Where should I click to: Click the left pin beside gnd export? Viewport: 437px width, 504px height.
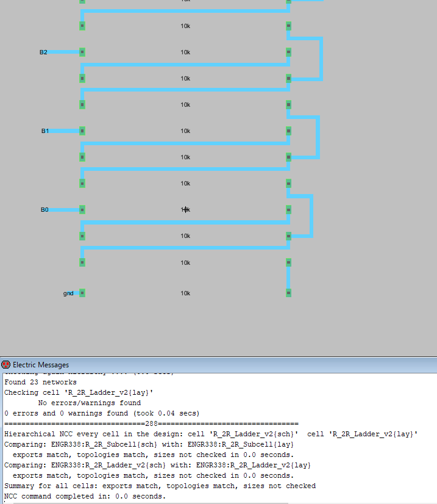click(x=82, y=293)
